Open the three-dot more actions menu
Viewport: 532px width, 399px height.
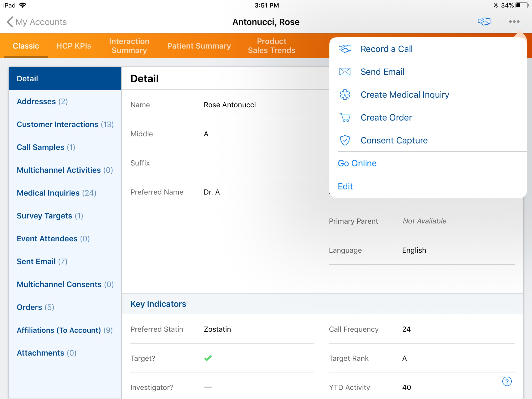click(x=514, y=22)
